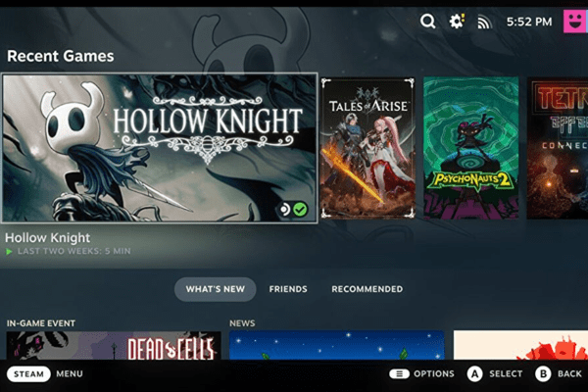Click the OPTIONS footer label
Screen dimensions: 588x392
(x=434, y=374)
